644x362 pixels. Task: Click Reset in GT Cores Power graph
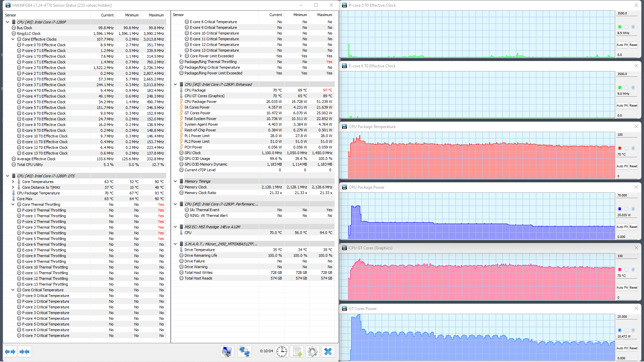pos(633,348)
